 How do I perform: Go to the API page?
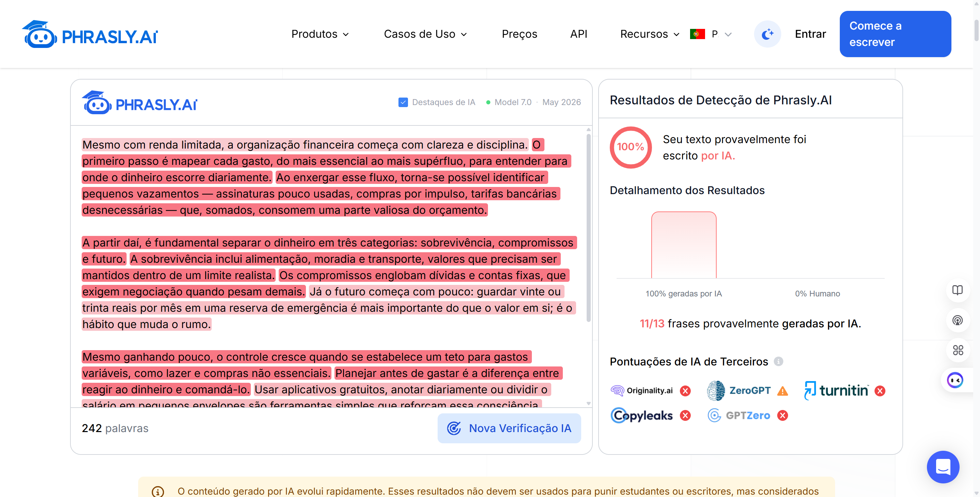578,34
